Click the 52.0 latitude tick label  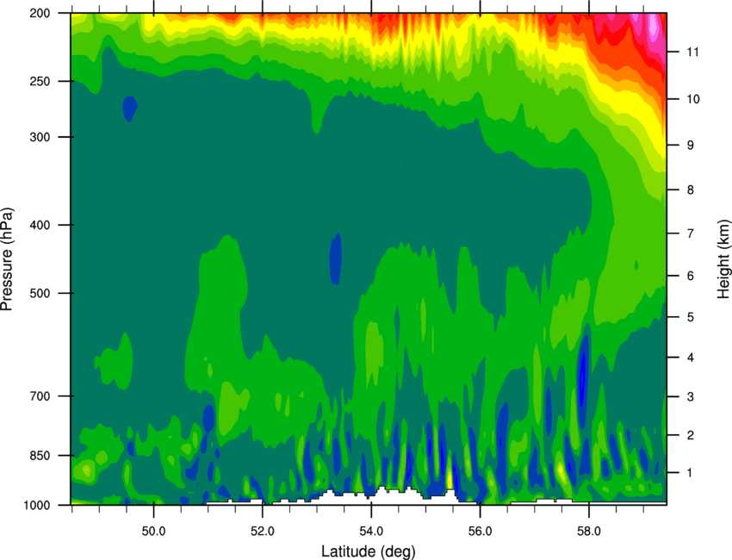click(x=263, y=532)
